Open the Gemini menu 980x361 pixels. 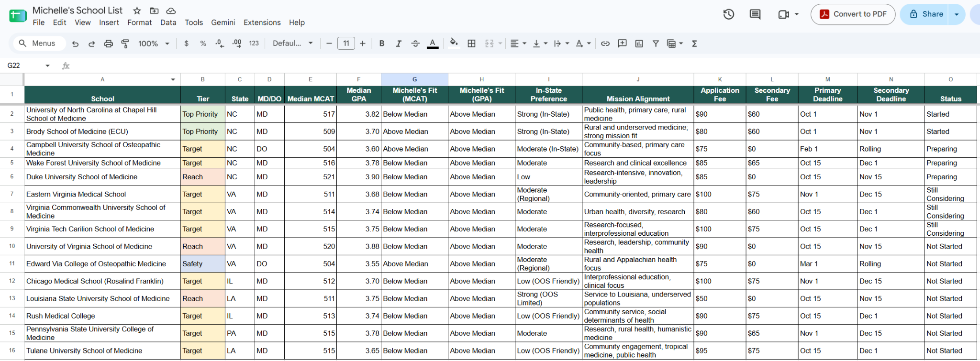pos(223,22)
